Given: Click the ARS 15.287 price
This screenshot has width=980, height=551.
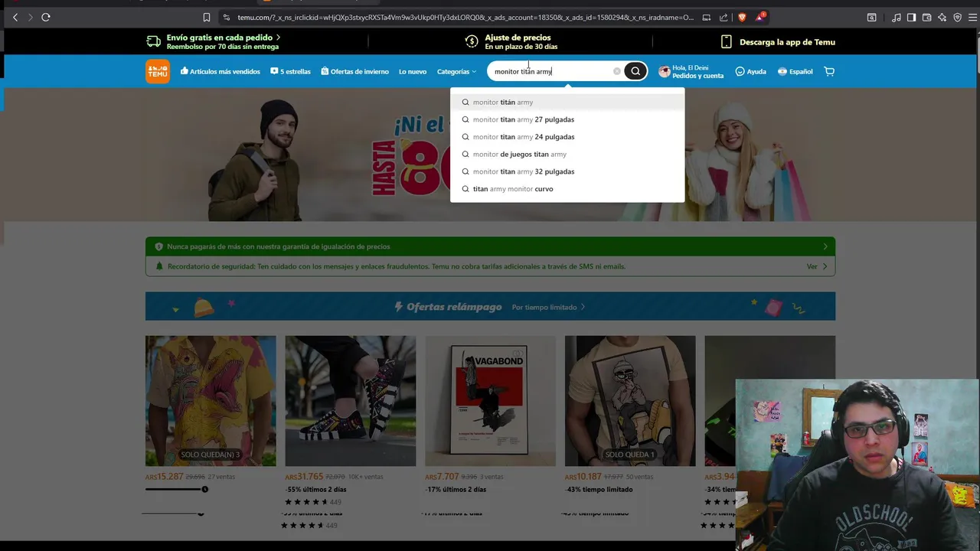Looking at the screenshot, I should click(x=165, y=477).
